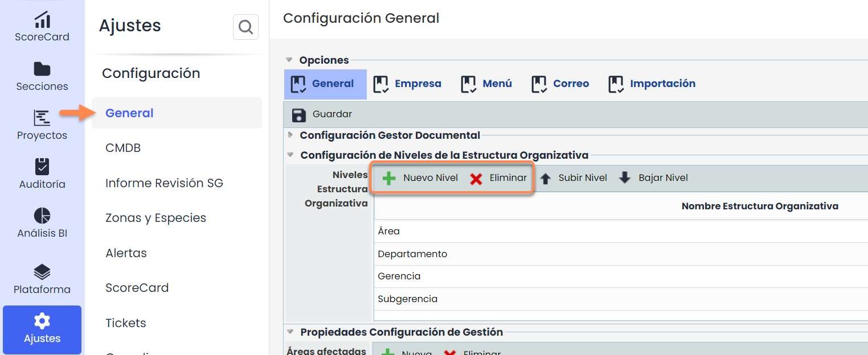Click the red Eliminar level button

pos(498,178)
